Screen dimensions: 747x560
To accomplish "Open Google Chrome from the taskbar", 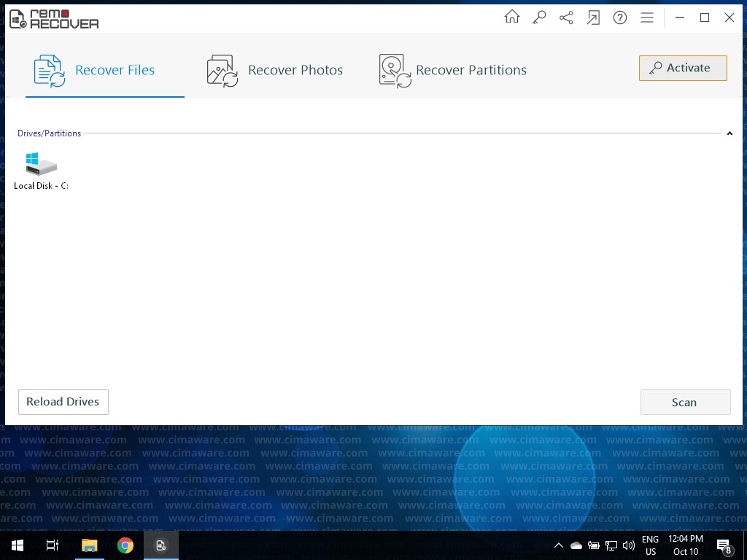I will (125, 545).
